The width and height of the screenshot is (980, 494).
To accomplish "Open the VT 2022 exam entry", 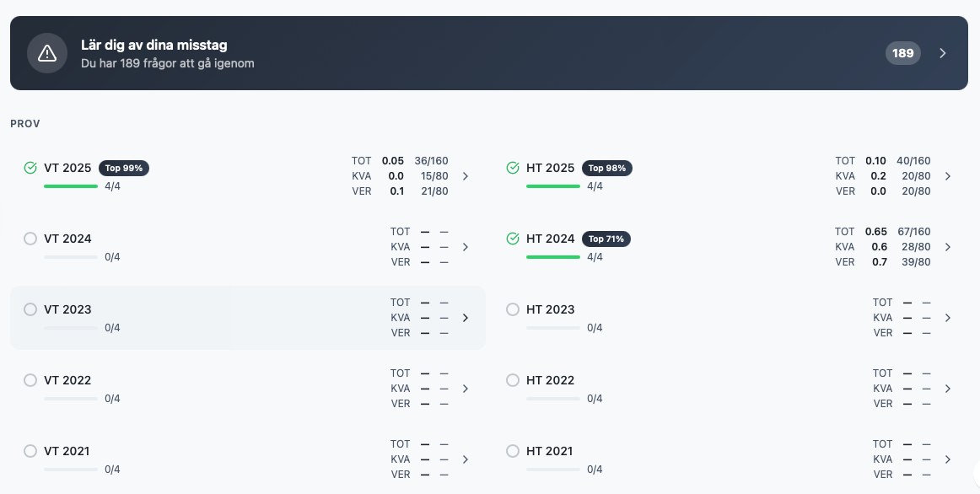I will pos(247,389).
